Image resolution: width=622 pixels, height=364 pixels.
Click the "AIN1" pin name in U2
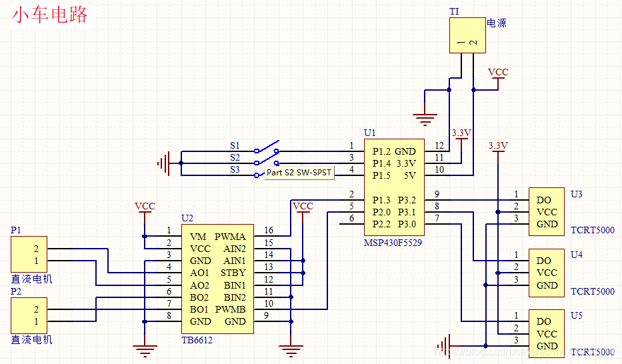pyautogui.click(x=235, y=261)
